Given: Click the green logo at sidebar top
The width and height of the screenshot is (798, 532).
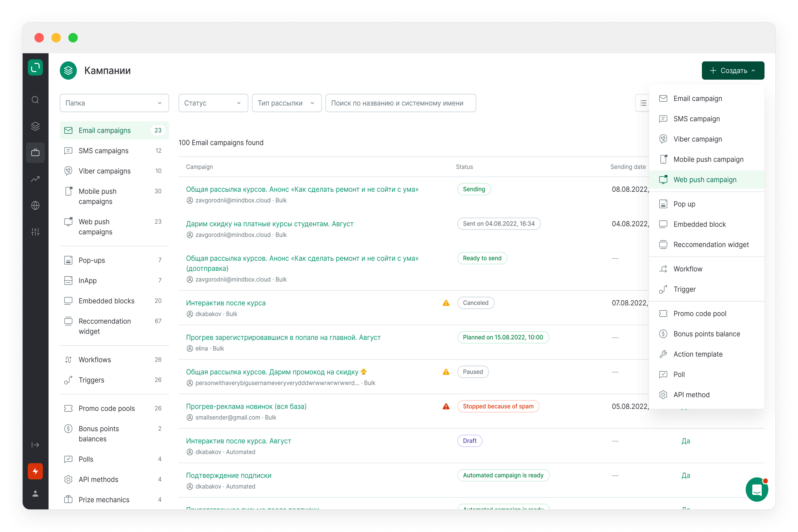Looking at the screenshot, I should point(35,68).
